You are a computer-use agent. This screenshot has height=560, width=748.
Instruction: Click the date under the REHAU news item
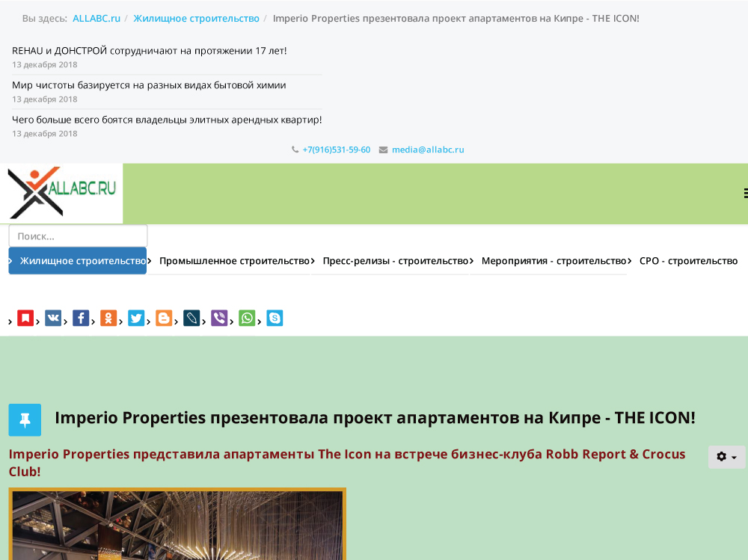[45, 65]
